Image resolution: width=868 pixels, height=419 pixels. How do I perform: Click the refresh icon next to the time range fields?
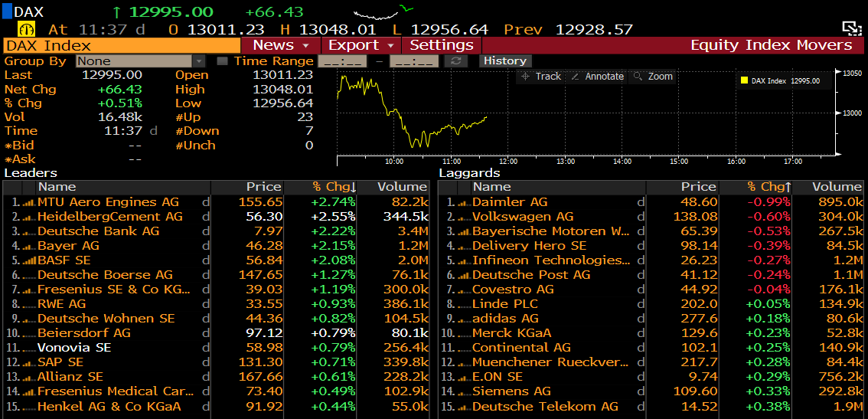(x=456, y=61)
